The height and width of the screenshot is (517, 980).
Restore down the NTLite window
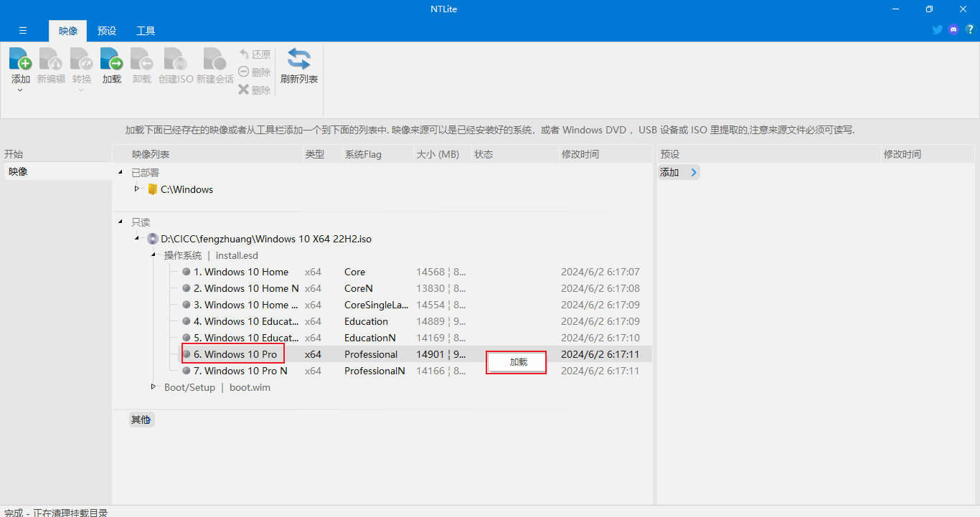tap(929, 9)
